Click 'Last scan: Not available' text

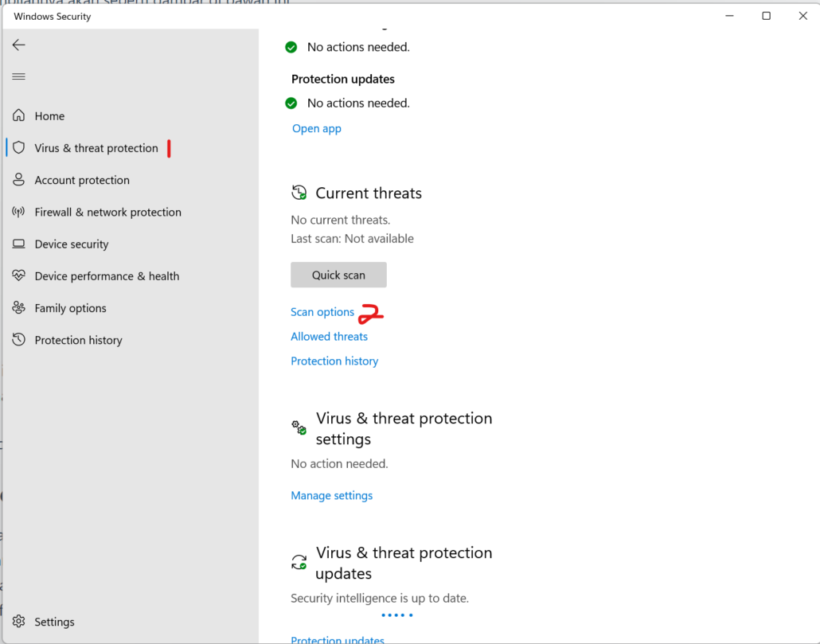(352, 238)
